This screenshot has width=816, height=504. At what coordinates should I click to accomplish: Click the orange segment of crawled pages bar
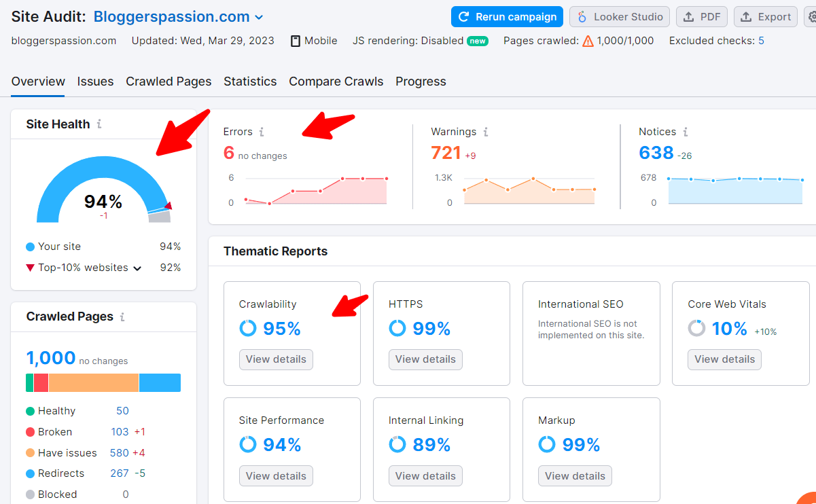pyautogui.click(x=94, y=382)
